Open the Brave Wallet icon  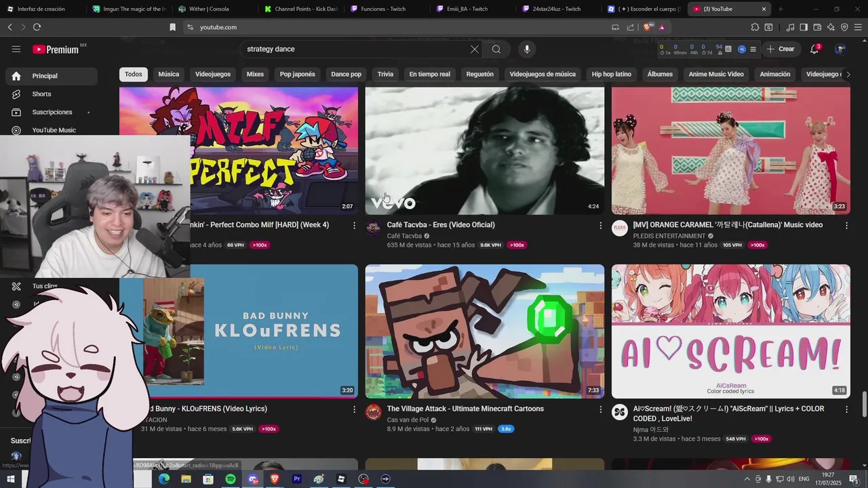coord(817,27)
